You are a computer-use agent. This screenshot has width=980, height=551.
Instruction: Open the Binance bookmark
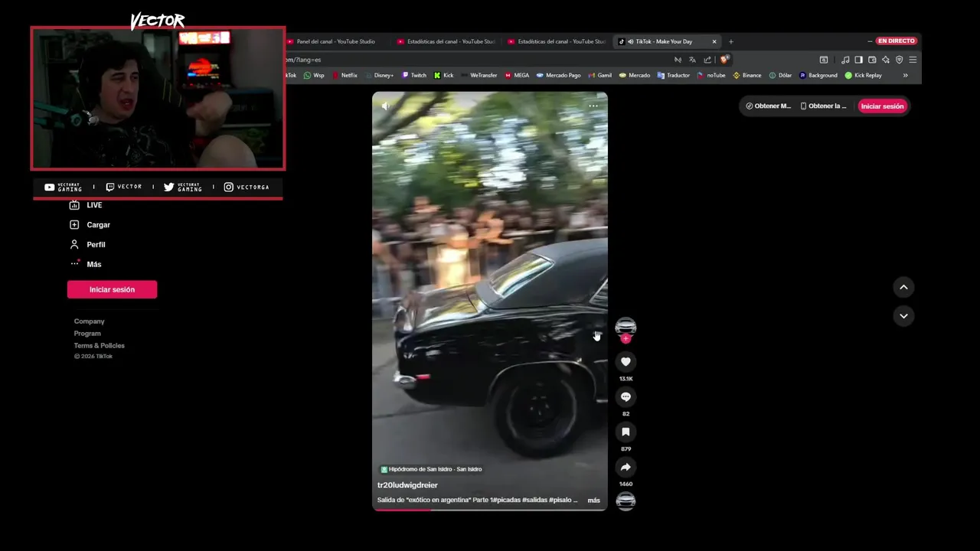pos(747,75)
